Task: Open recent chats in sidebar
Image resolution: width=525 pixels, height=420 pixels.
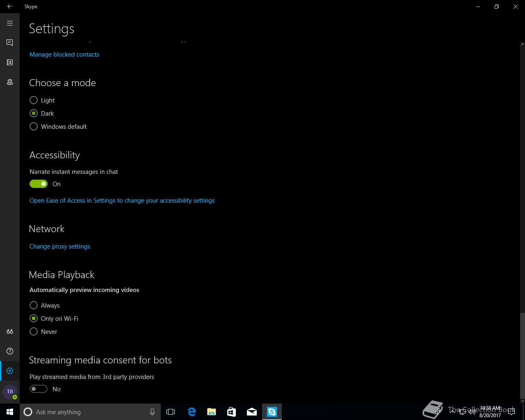Action: [10, 43]
